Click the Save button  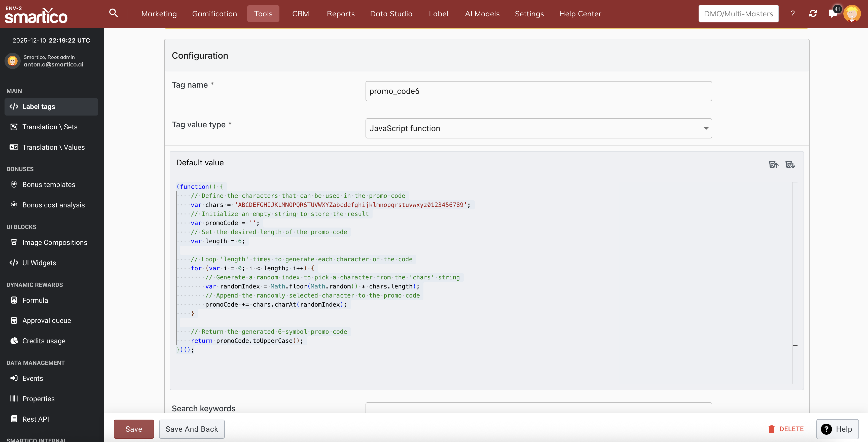[133, 429]
